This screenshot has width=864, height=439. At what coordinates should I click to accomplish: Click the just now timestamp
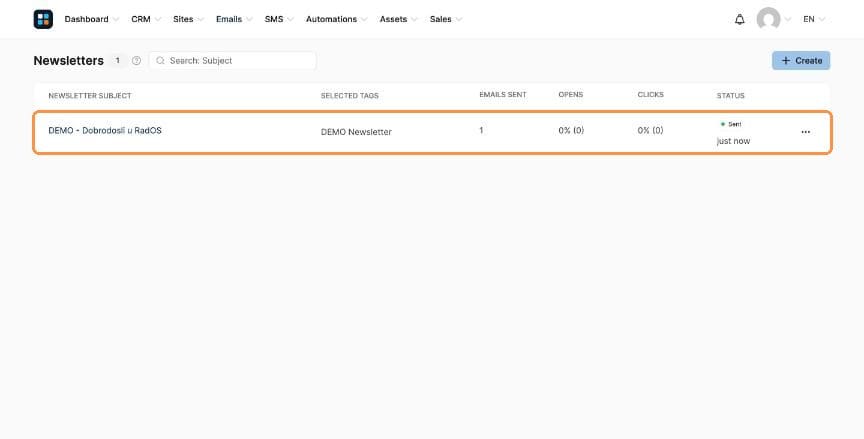[x=733, y=141]
